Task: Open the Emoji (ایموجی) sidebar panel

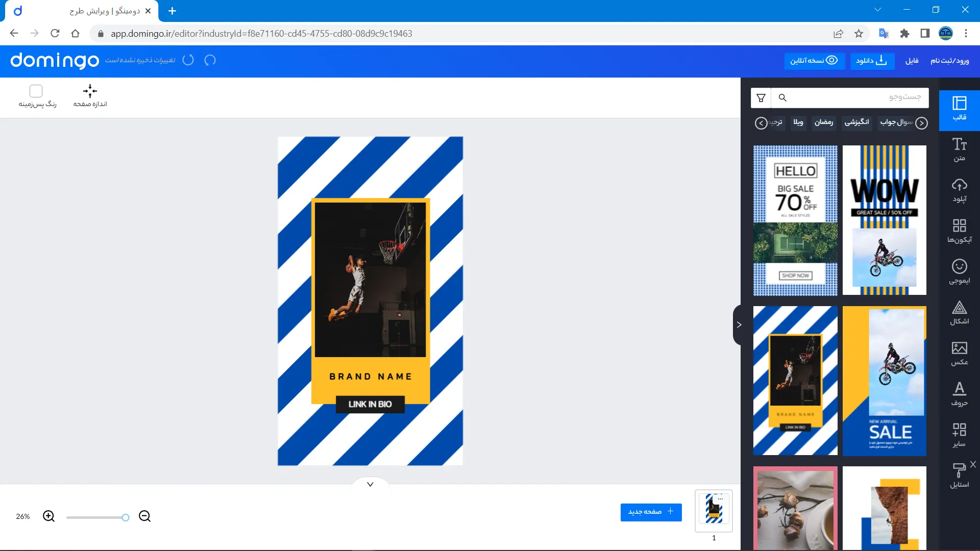Action: [959, 272]
